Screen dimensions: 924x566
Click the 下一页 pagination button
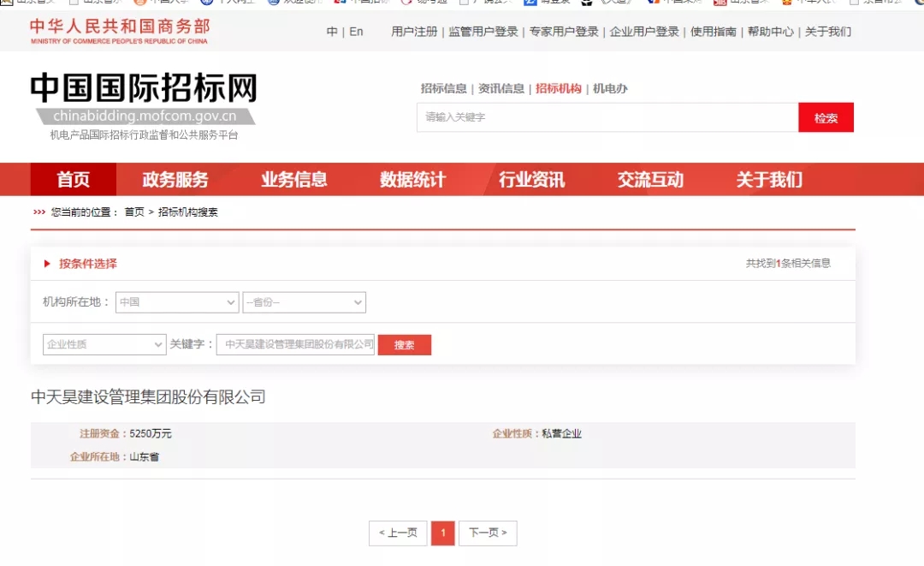(488, 533)
